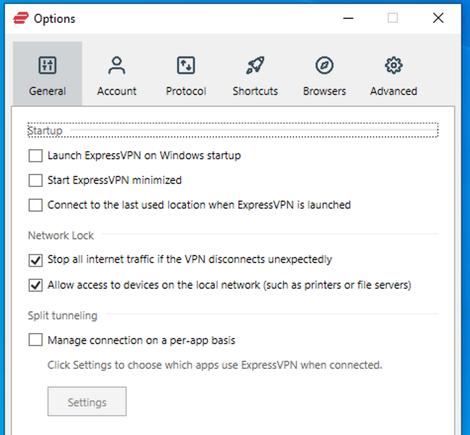Switch to the Account tab label
This screenshot has height=435, width=470.
click(x=117, y=91)
